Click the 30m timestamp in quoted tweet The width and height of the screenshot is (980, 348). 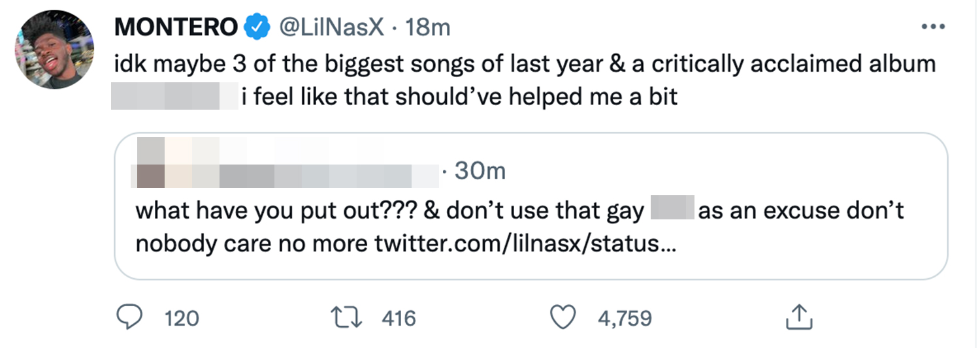pos(480,171)
